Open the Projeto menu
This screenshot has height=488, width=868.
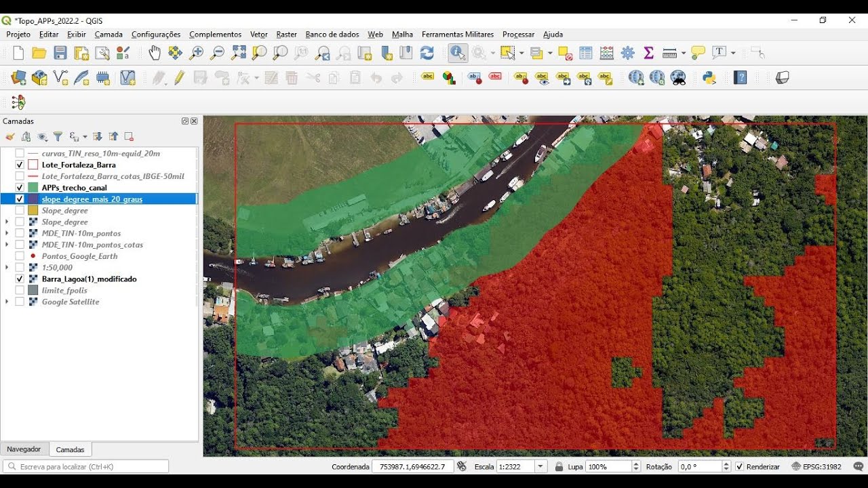(18, 35)
